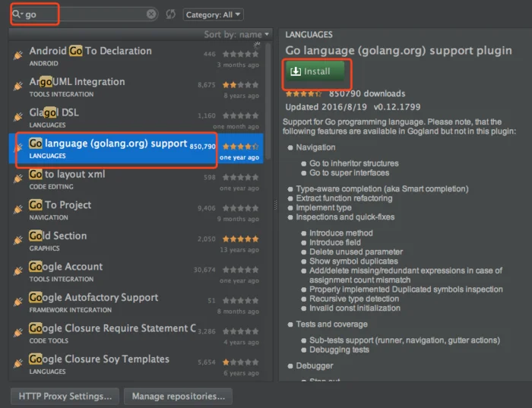
Task: Open the search magnifier history icon
Action: [17, 14]
